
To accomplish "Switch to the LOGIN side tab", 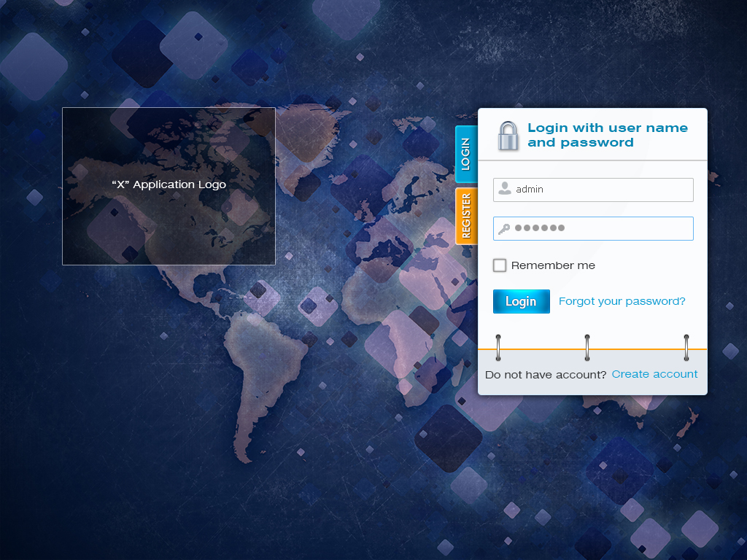I will 466,155.
